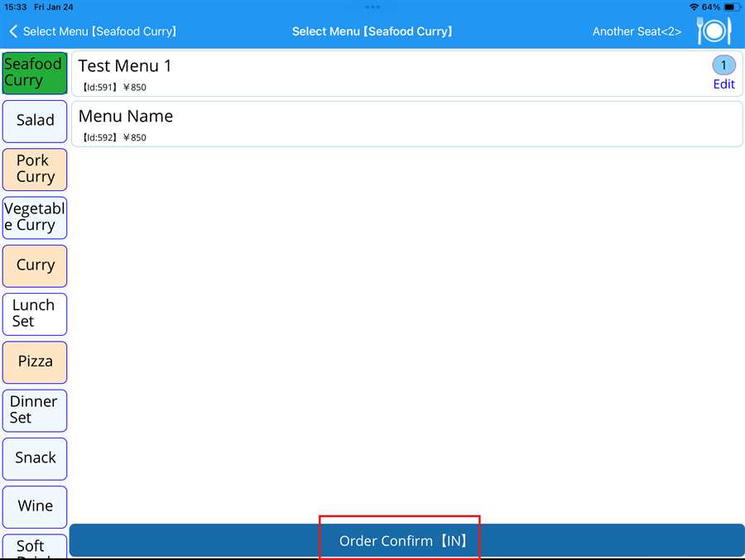Select the Pizza category
The image size is (745, 560).
35,361
